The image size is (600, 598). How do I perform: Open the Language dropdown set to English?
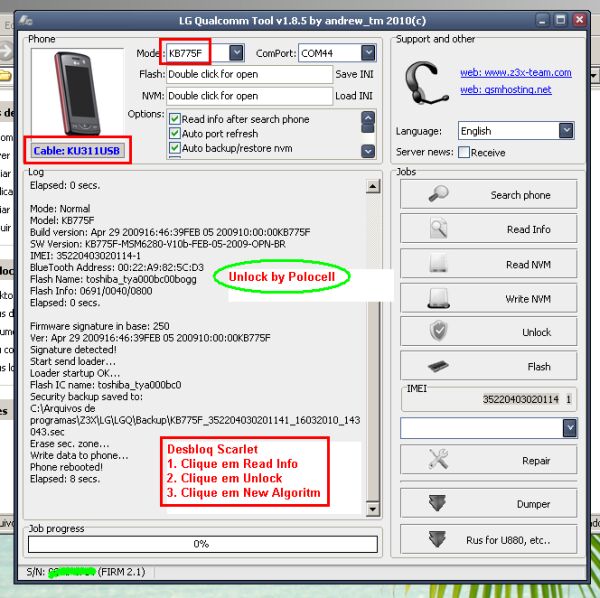click(566, 130)
